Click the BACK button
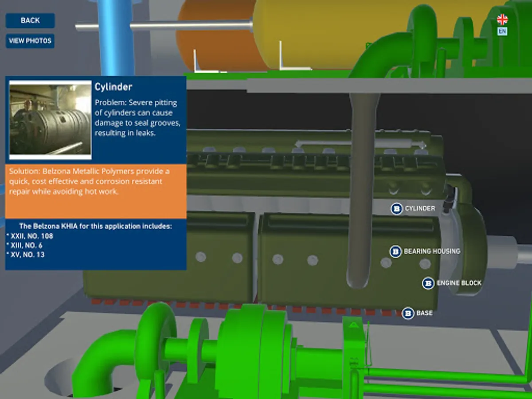This screenshot has height=399, width=532. 30,20
